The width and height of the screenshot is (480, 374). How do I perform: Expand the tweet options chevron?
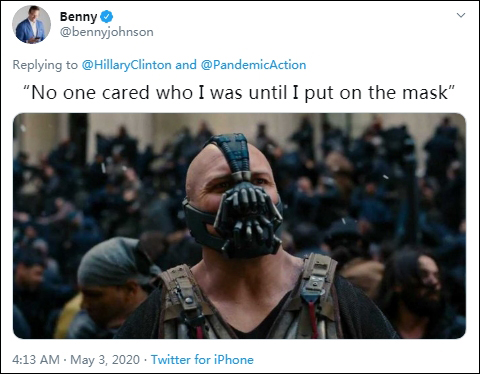(x=461, y=15)
